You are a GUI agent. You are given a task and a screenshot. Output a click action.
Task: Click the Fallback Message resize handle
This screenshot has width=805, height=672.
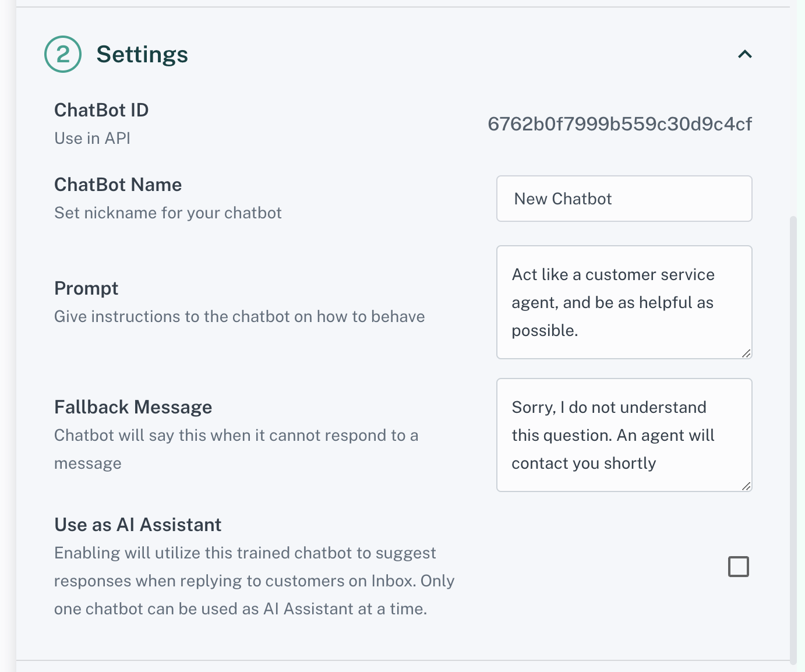(746, 486)
